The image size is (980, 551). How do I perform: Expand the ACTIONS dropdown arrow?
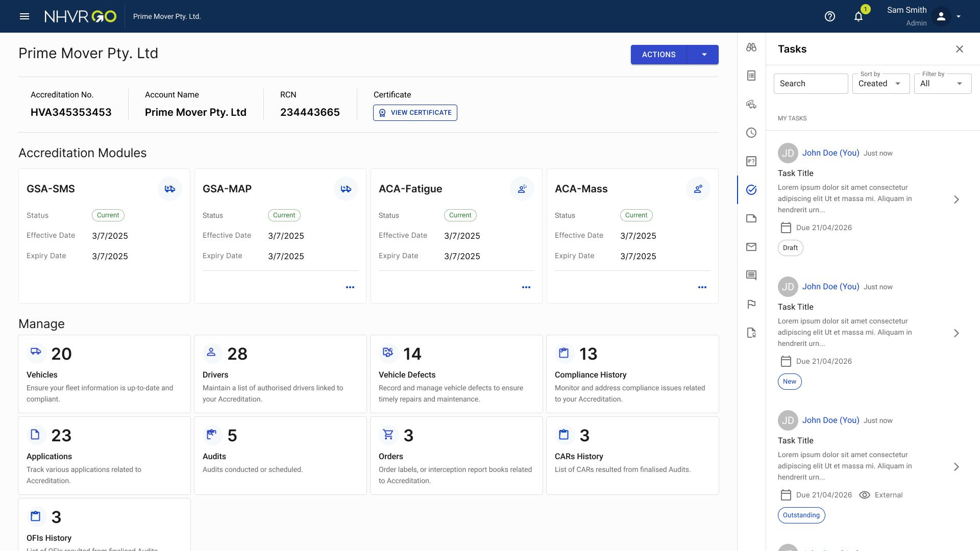coord(704,55)
